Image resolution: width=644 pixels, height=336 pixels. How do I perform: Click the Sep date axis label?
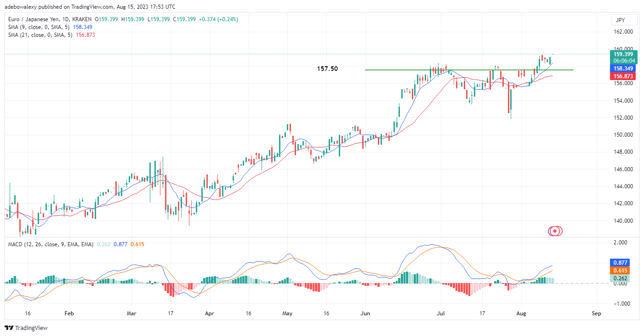click(x=597, y=313)
